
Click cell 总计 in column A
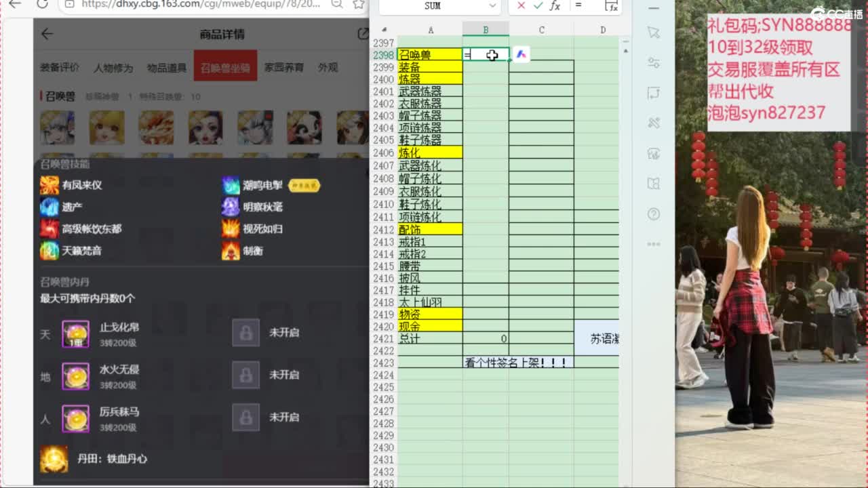430,339
